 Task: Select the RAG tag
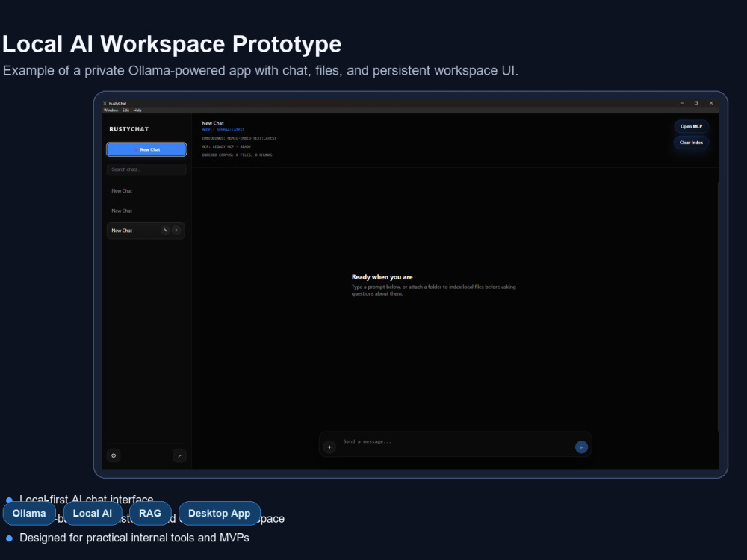pos(150,514)
